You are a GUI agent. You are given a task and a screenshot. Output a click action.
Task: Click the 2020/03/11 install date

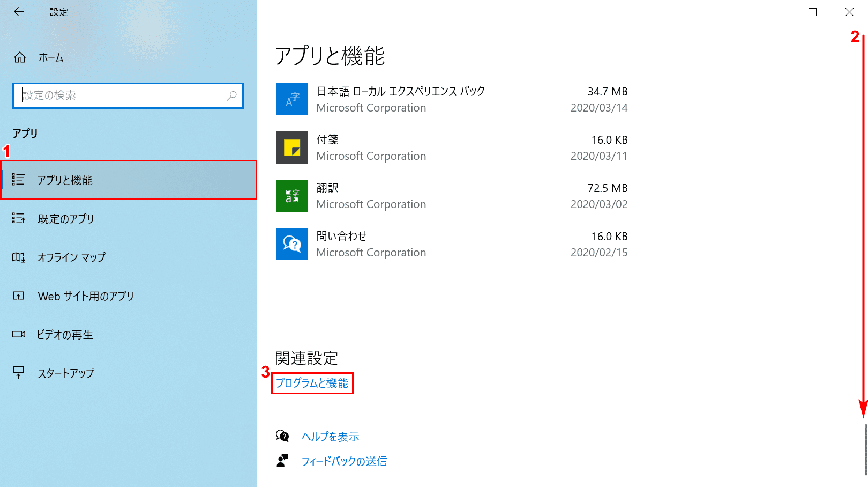click(x=599, y=156)
